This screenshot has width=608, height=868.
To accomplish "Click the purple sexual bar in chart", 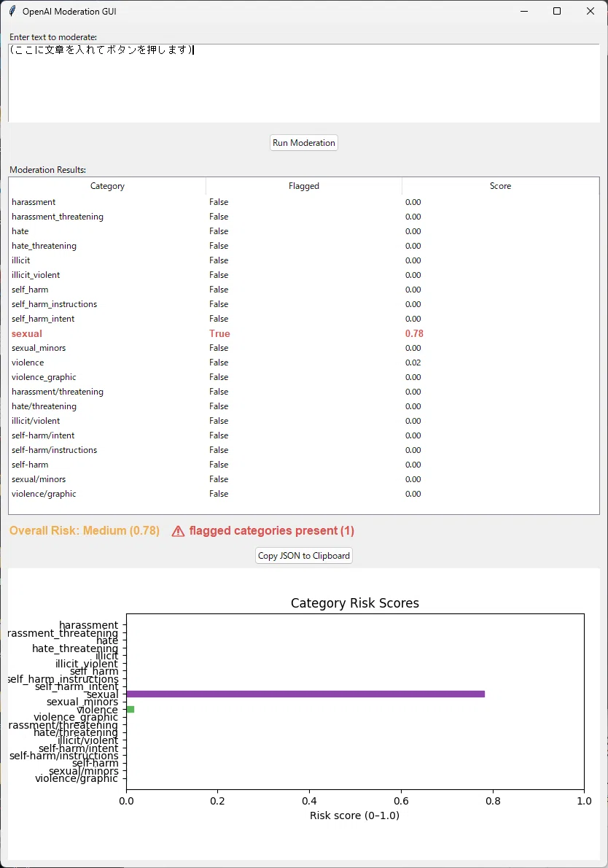I will (305, 694).
